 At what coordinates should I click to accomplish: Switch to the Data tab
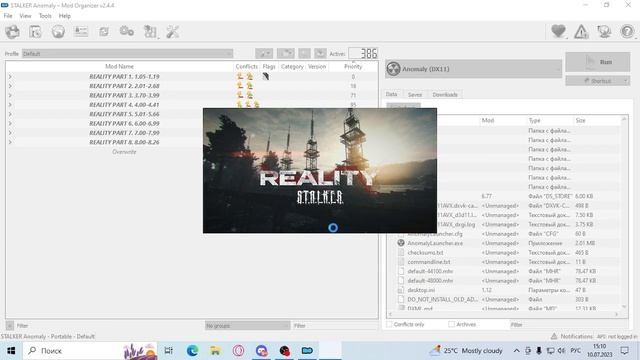[391, 94]
